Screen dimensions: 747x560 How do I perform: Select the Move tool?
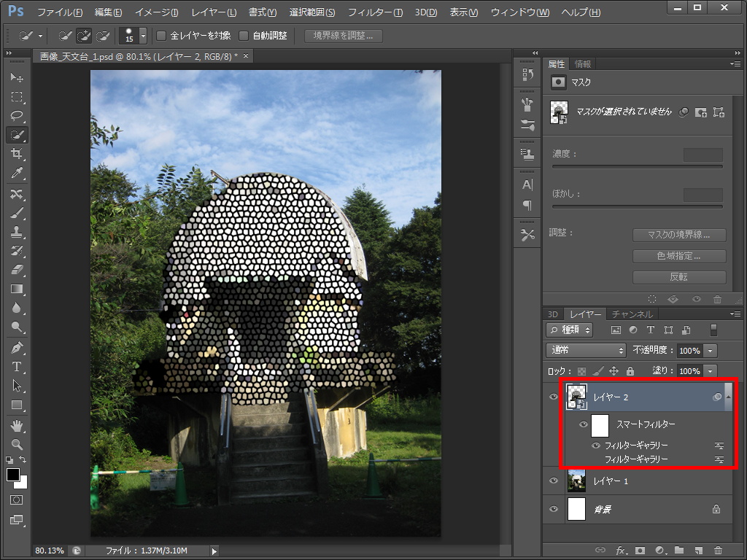pos(17,77)
